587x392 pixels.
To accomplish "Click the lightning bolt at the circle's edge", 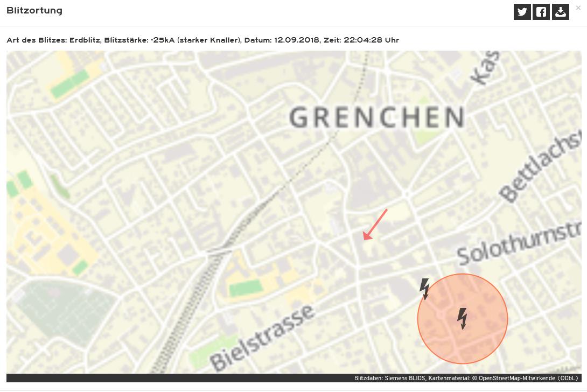I will click(424, 289).
